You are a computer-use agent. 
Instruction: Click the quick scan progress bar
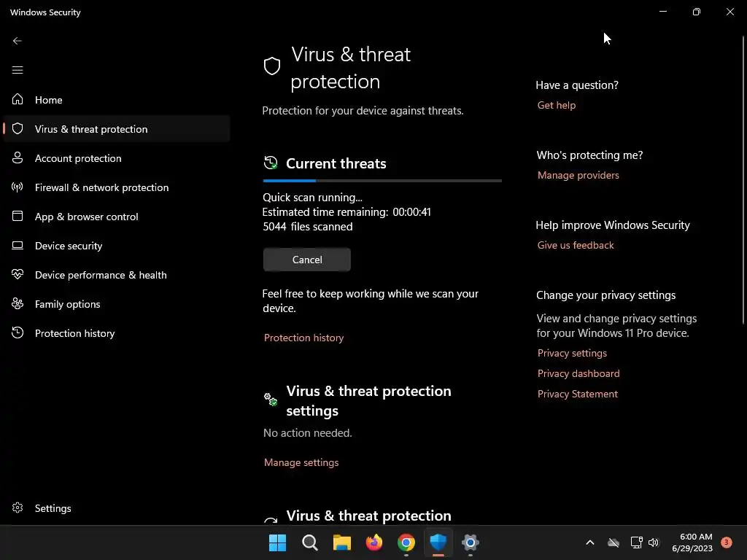[x=382, y=181]
